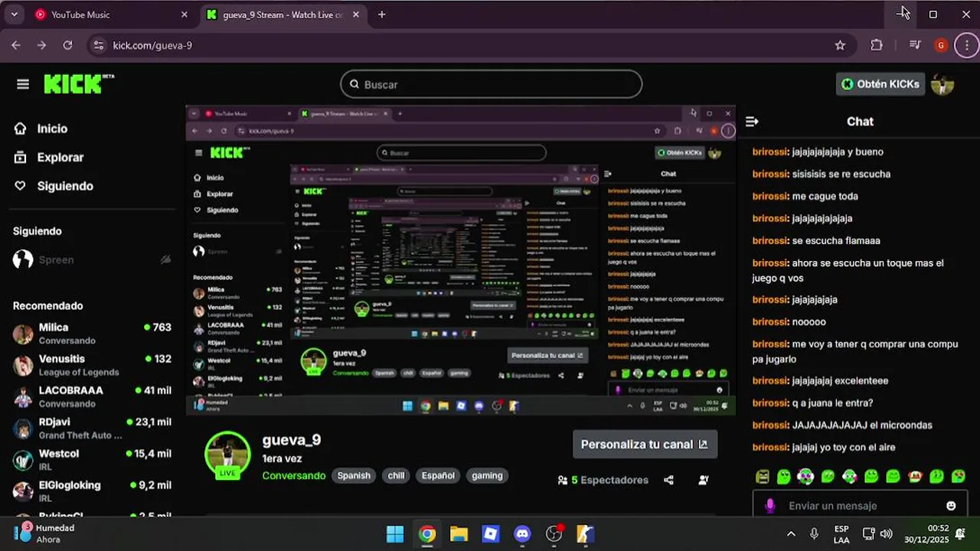The width and height of the screenshot is (980, 551).
Task: Open notifications bell do-not-disturb icon
Action: [960, 533]
